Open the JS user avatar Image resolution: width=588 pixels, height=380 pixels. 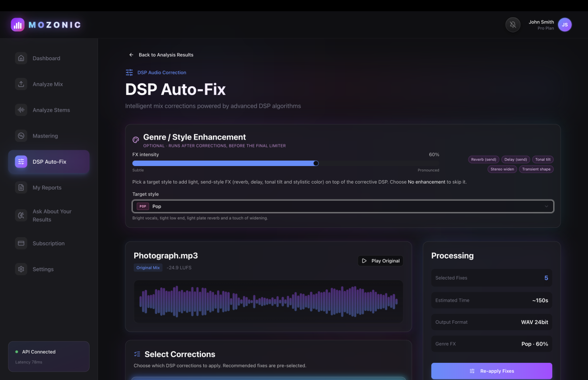click(x=564, y=24)
